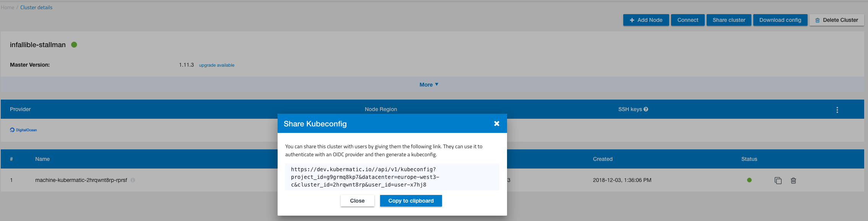Click the green cluster health status dot
This screenshot has width=868, height=221.
click(x=74, y=45)
